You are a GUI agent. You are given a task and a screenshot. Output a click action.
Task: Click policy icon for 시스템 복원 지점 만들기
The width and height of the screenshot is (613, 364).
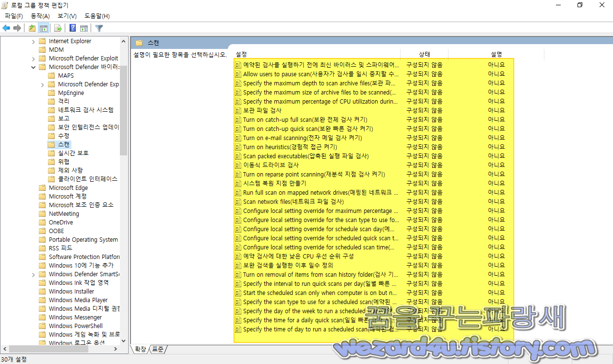click(x=238, y=183)
